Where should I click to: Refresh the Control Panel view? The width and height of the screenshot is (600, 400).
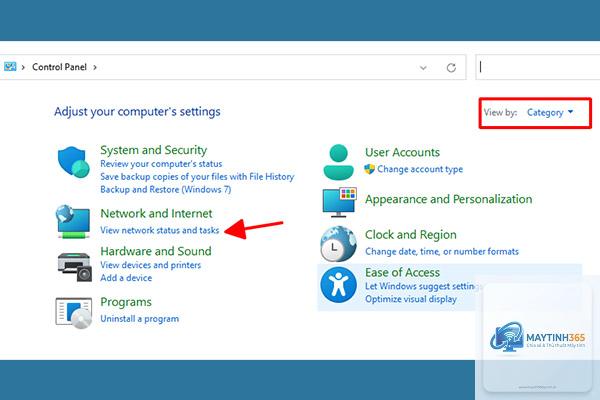coord(451,68)
